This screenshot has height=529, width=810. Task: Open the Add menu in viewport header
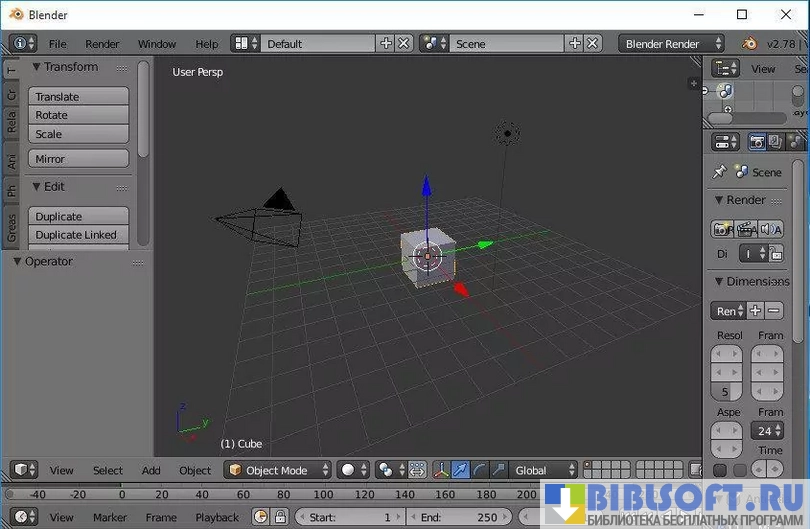151,470
